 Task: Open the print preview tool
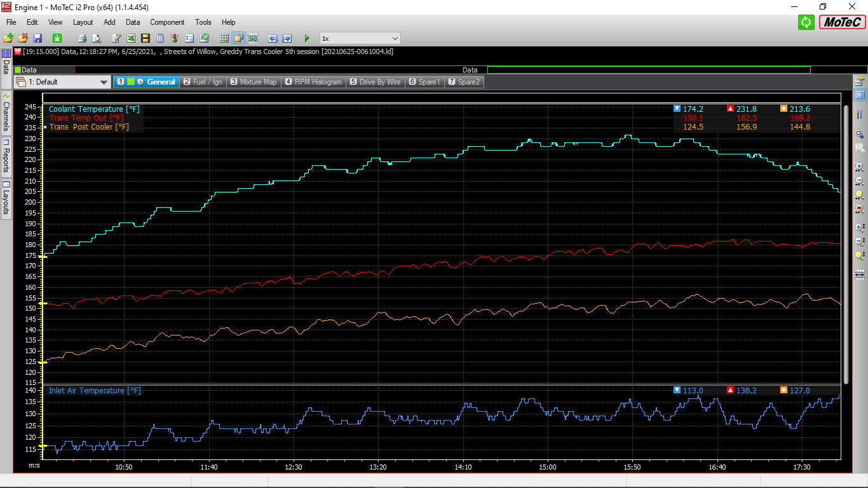(96, 38)
